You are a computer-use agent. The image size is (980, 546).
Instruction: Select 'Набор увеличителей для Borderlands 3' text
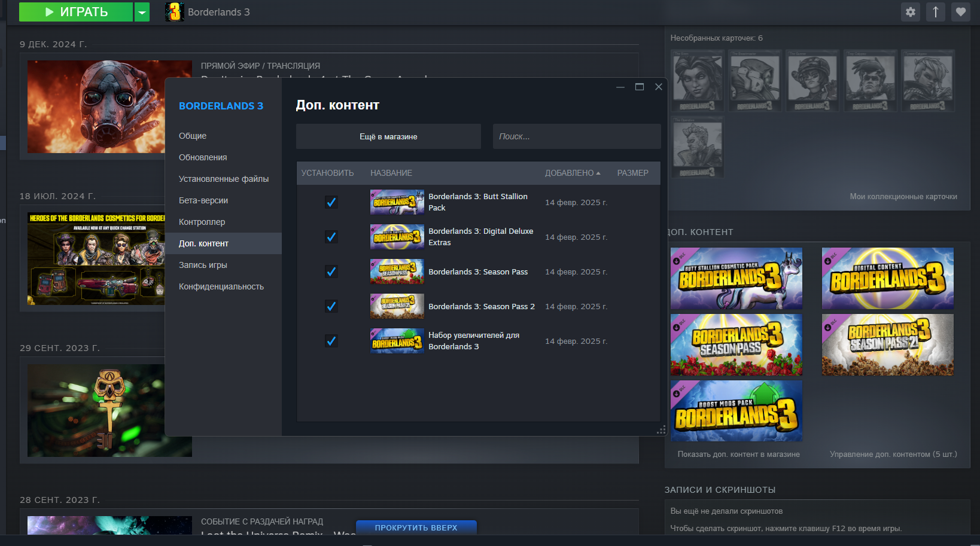click(x=474, y=341)
